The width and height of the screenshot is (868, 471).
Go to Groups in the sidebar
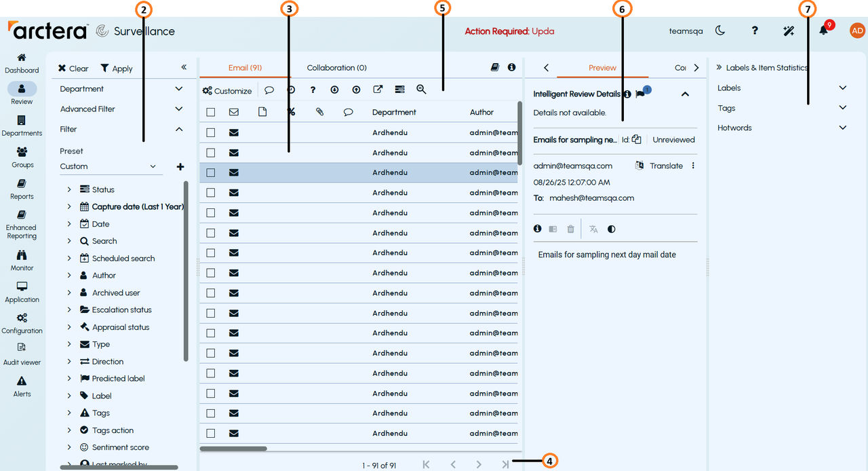tap(22, 158)
